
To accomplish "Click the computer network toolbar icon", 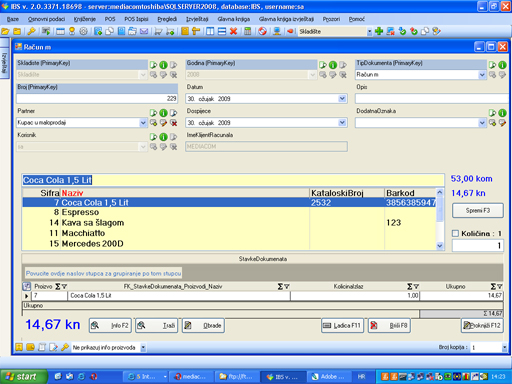I will [277, 32].
